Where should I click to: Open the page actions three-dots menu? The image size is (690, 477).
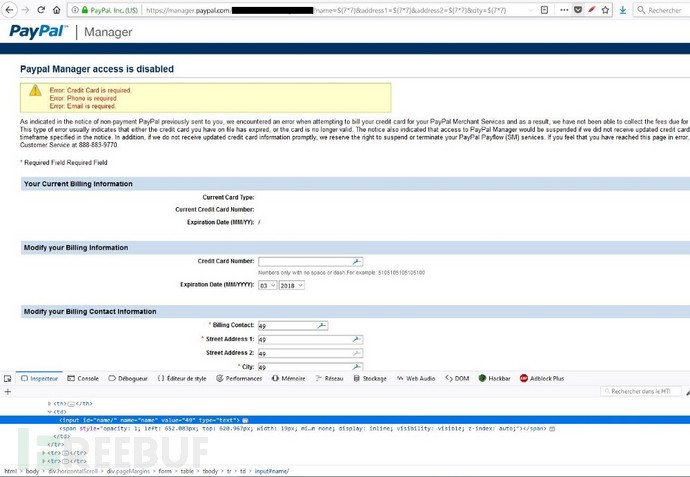(x=564, y=10)
